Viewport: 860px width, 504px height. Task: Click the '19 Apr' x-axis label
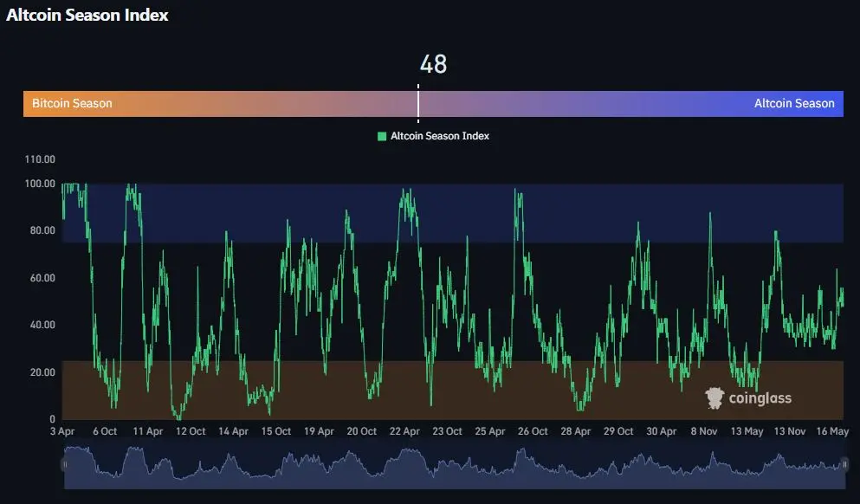pos(319,431)
